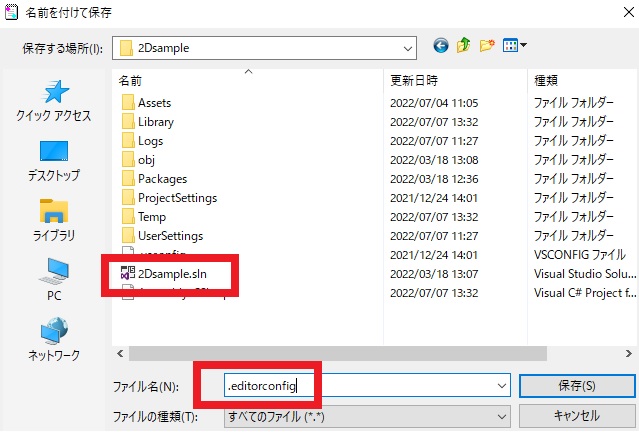
Task: Select the 2Dsample.sln file
Action: point(173,273)
